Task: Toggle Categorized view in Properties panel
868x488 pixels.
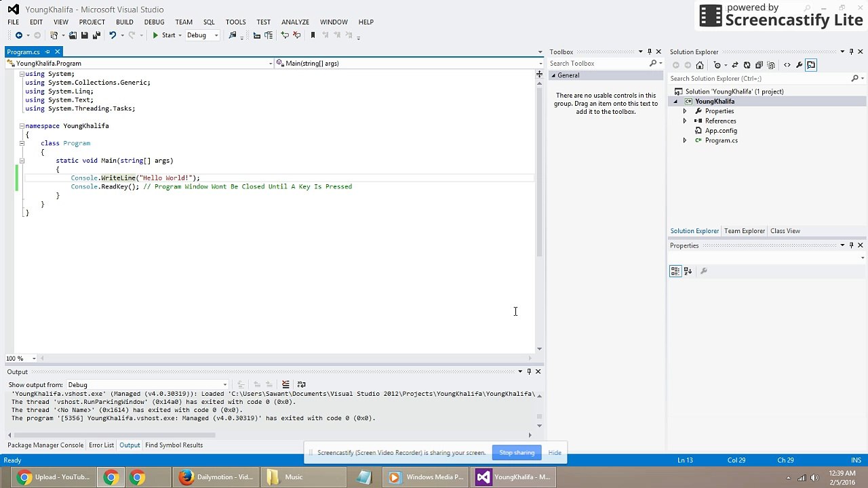Action: (675, 271)
